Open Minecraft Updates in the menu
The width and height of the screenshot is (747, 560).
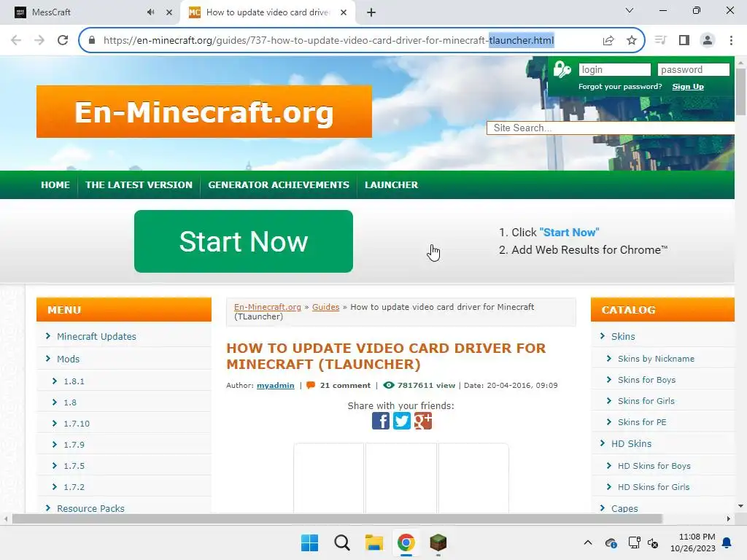96,336
